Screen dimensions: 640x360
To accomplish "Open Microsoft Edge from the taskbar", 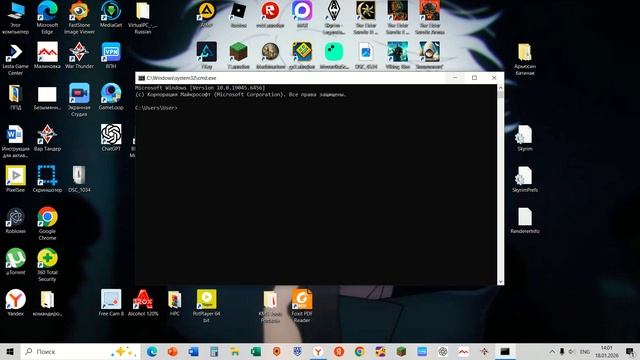I will 152,351.
